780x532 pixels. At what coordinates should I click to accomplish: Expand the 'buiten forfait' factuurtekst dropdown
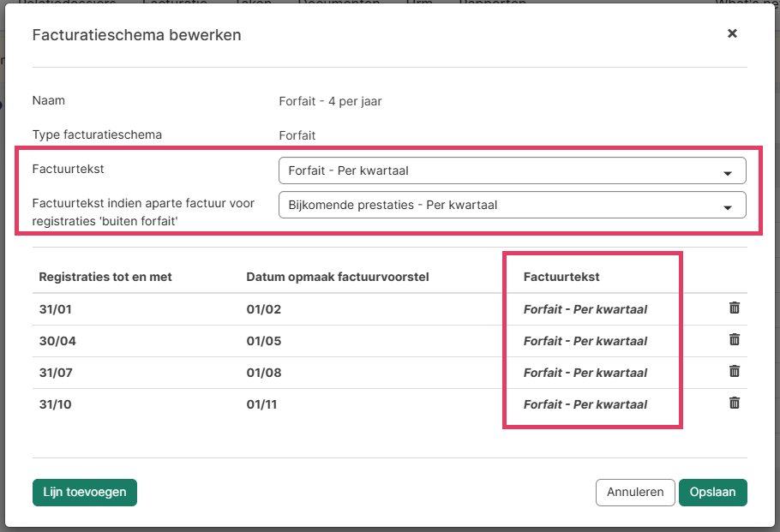pos(512,205)
